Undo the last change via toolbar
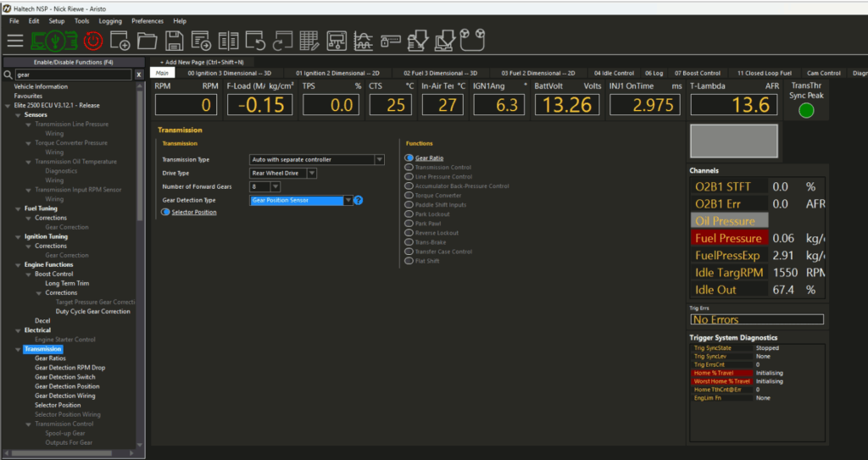868x460 pixels. click(255, 41)
